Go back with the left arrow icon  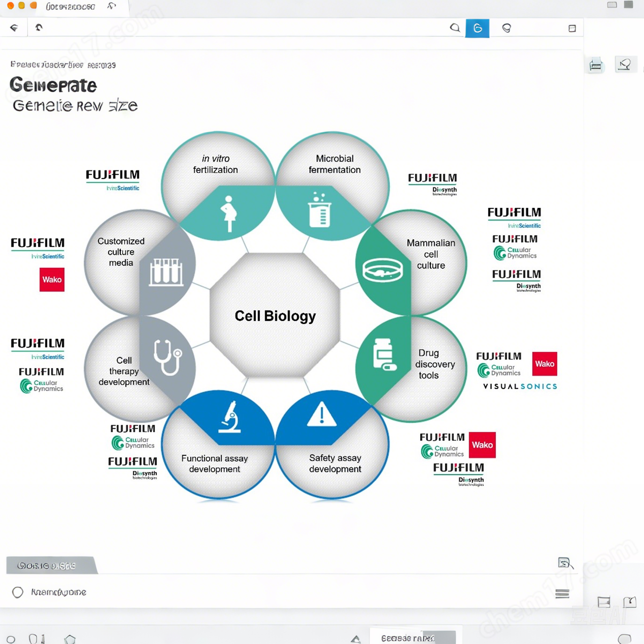click(x=14, y=28)
